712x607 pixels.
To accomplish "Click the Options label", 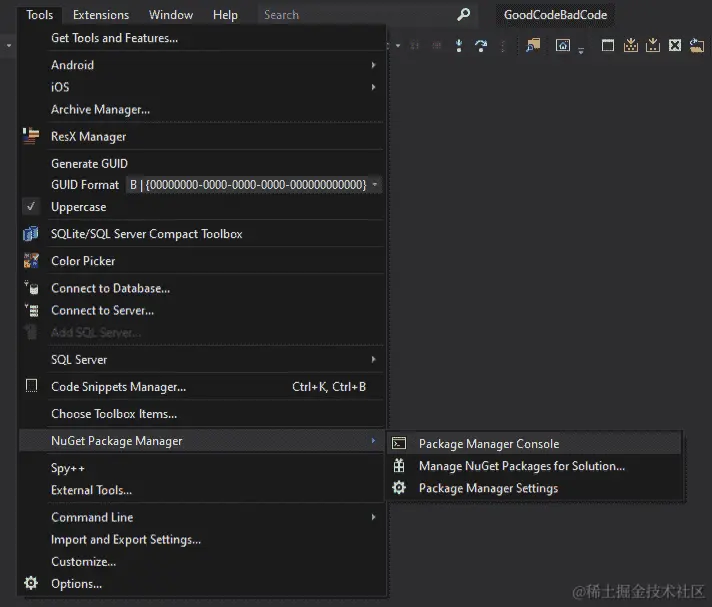I will coord(76,584).
